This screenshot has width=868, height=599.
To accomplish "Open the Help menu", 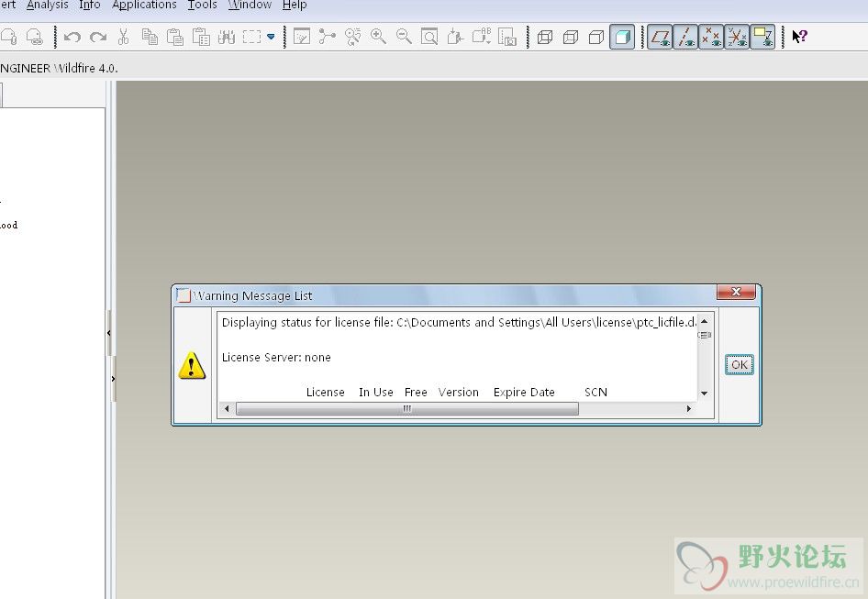I will (x=295, y=5).
